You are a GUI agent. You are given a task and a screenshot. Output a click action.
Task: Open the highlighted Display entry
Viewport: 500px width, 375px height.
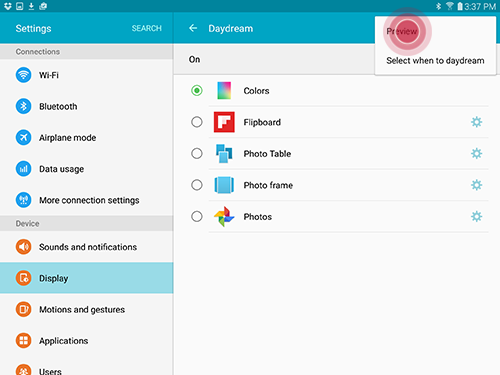coord(87,278)
